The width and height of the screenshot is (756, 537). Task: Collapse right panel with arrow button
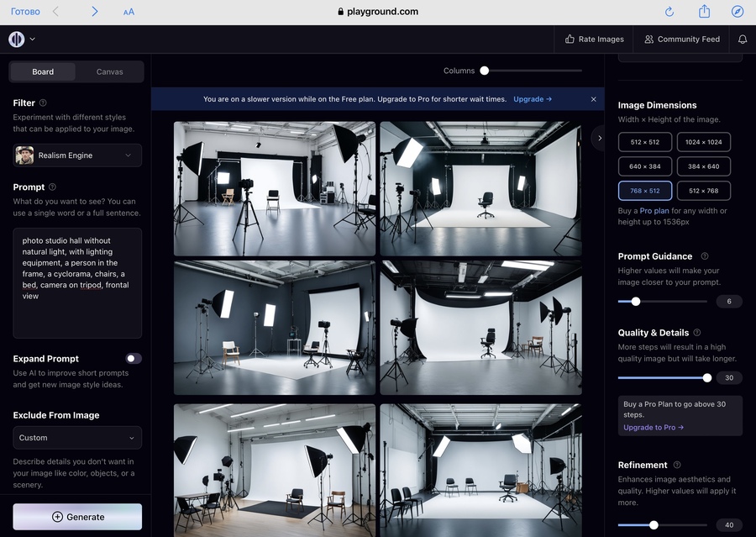pyautogui.click(x=599, y=138)
